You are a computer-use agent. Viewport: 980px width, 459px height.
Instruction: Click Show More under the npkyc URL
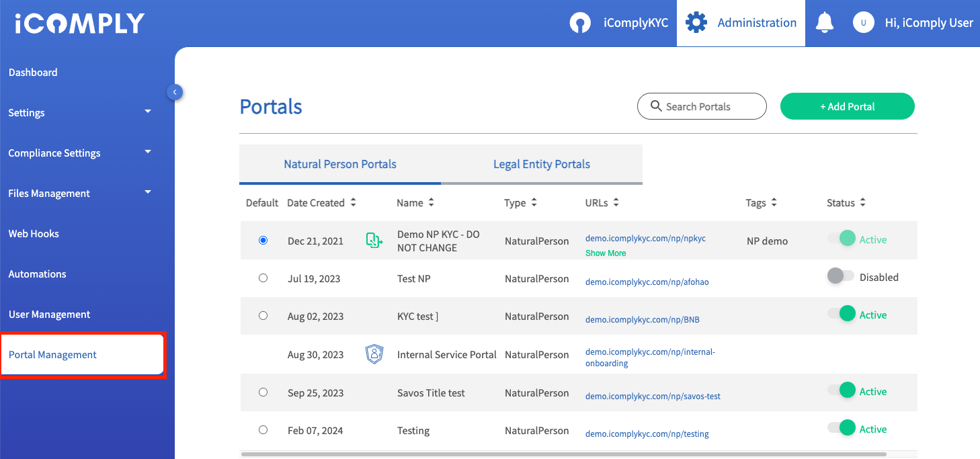click(x=606, y=253)
